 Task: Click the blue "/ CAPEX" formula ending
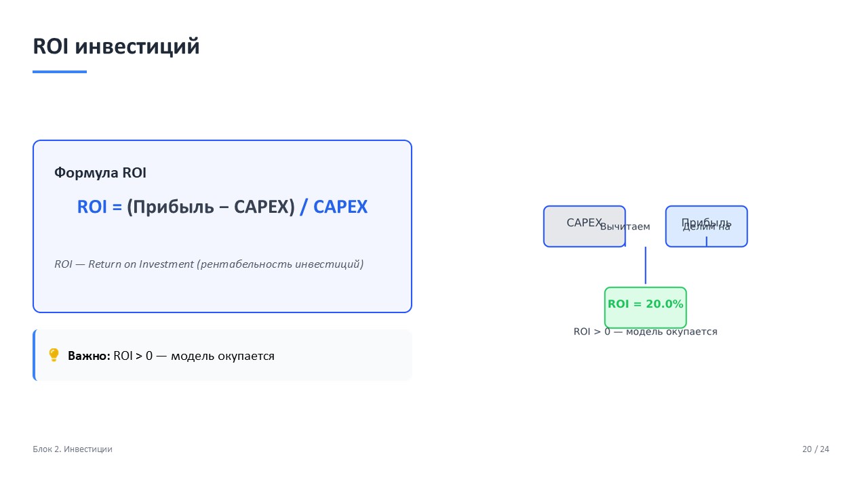click(x=334, y=207)
